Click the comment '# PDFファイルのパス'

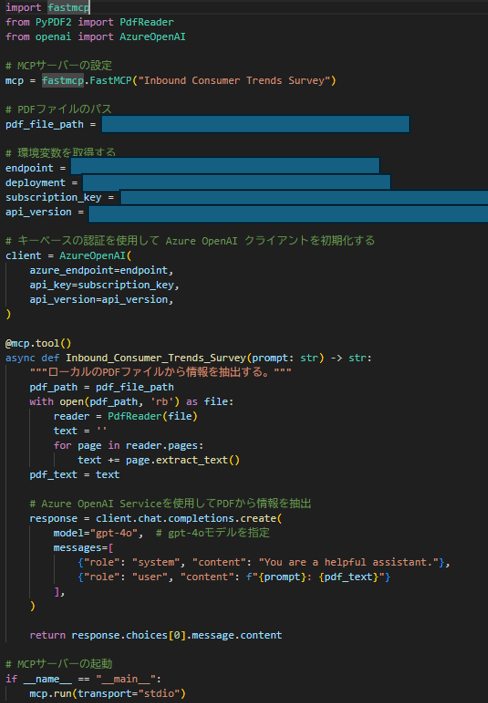tap(58, 109)
